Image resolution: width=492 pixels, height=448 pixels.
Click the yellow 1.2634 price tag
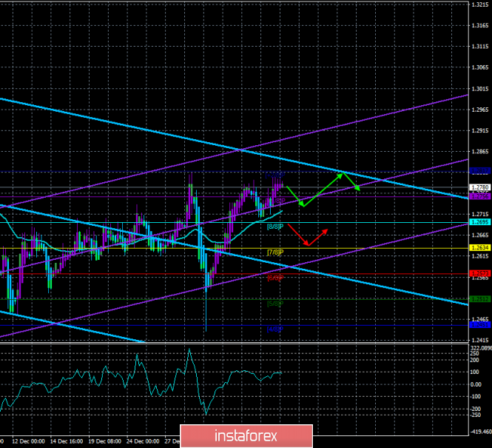[x=480, y=248]
